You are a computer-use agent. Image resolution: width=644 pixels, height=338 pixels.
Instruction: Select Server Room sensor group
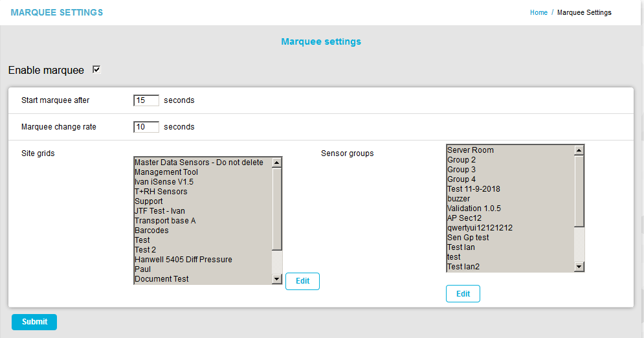pos(471,150)
